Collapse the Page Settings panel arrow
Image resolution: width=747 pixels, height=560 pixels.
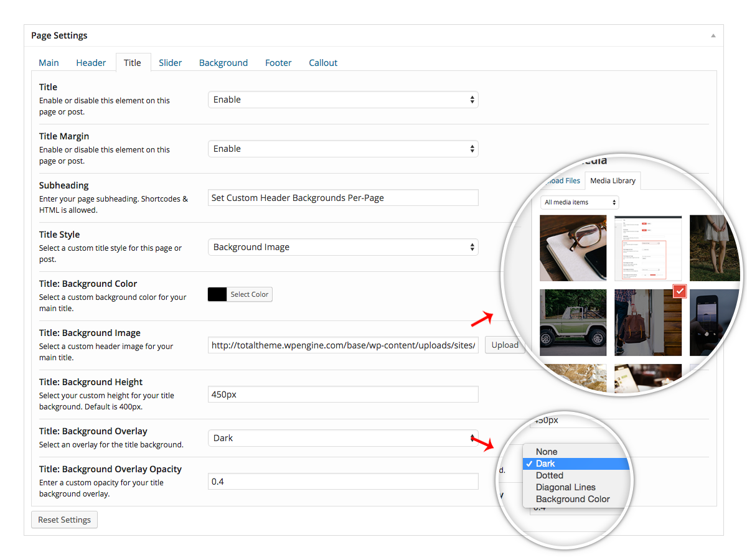pyautogui.click(x=713, y=35)
